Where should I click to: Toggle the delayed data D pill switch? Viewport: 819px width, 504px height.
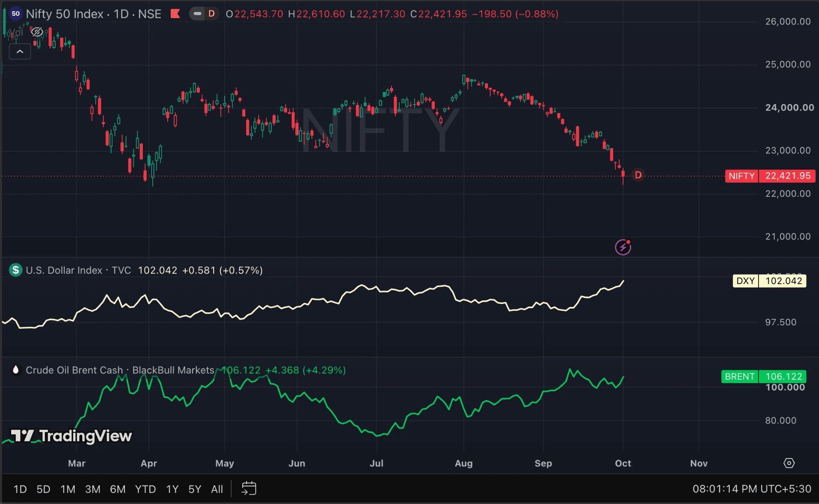tap(204, 14)
